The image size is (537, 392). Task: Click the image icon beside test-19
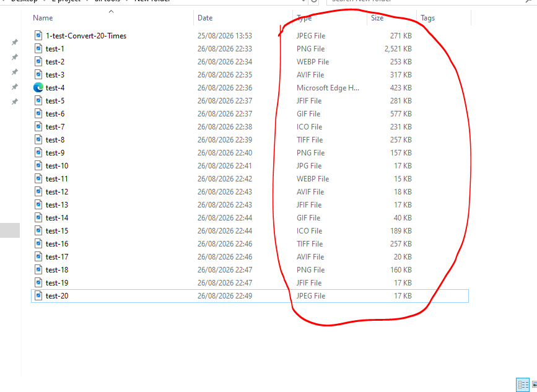[38, 283]
